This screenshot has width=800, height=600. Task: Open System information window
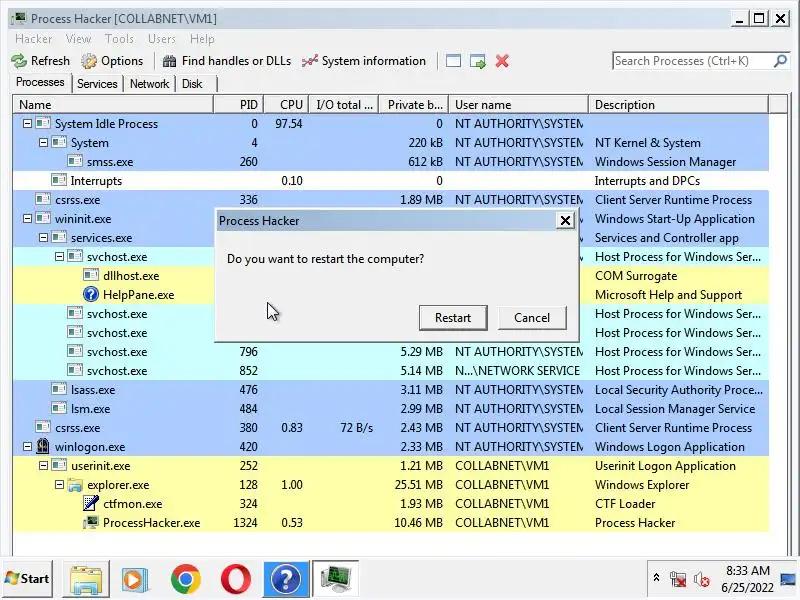363,61
